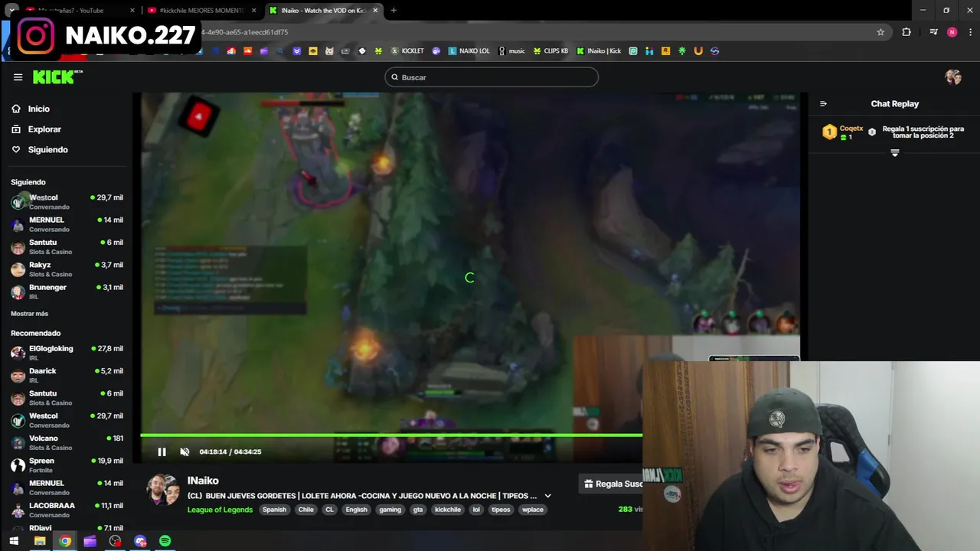Open League of Legends category link
The image size is (980, 551).
220,510
